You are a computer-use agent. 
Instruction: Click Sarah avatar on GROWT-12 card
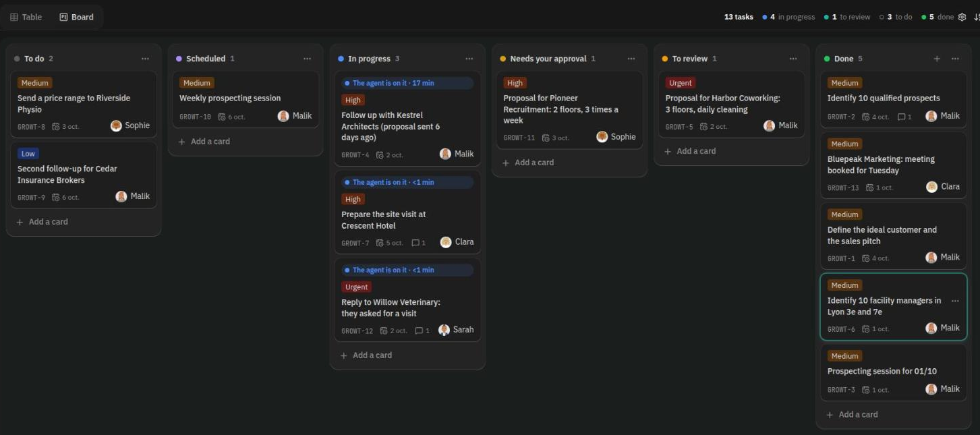444,330
